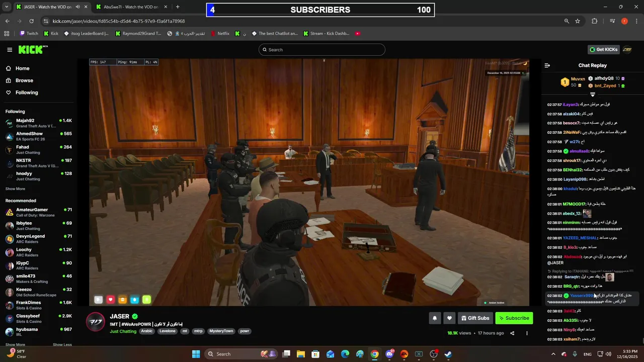Select the MysteryTown tag
The width and height of the screenshot is (644, 362).
(221, 331)
